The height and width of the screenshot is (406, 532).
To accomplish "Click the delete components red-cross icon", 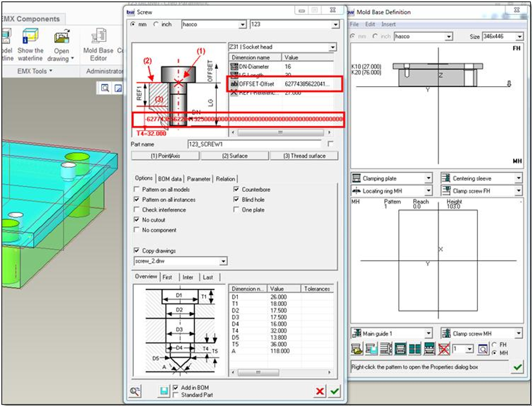I will [444, 349].
